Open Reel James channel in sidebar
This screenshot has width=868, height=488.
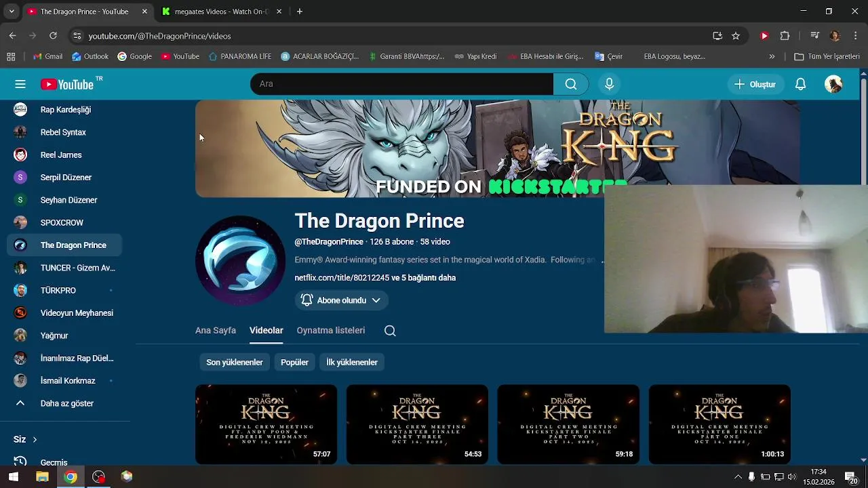64,155
